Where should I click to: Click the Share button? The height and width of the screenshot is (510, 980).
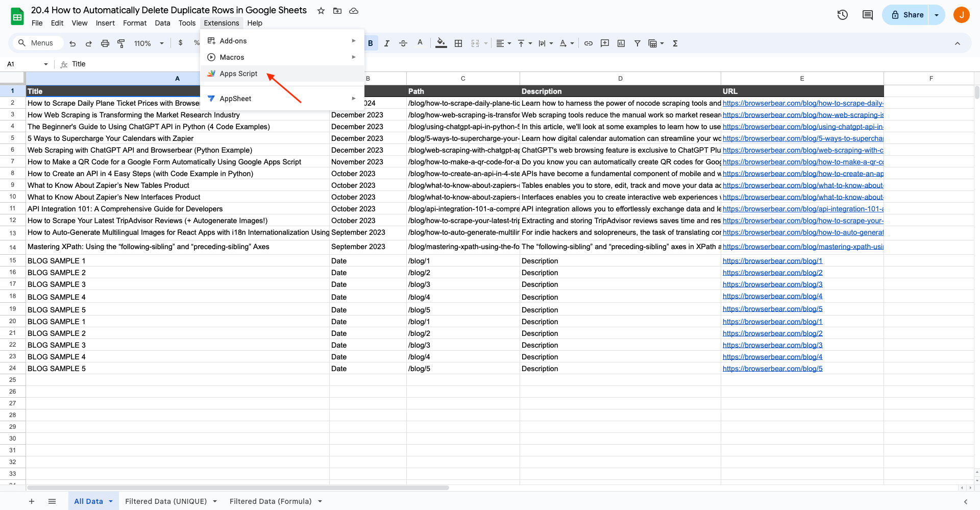tap(906, 15)
